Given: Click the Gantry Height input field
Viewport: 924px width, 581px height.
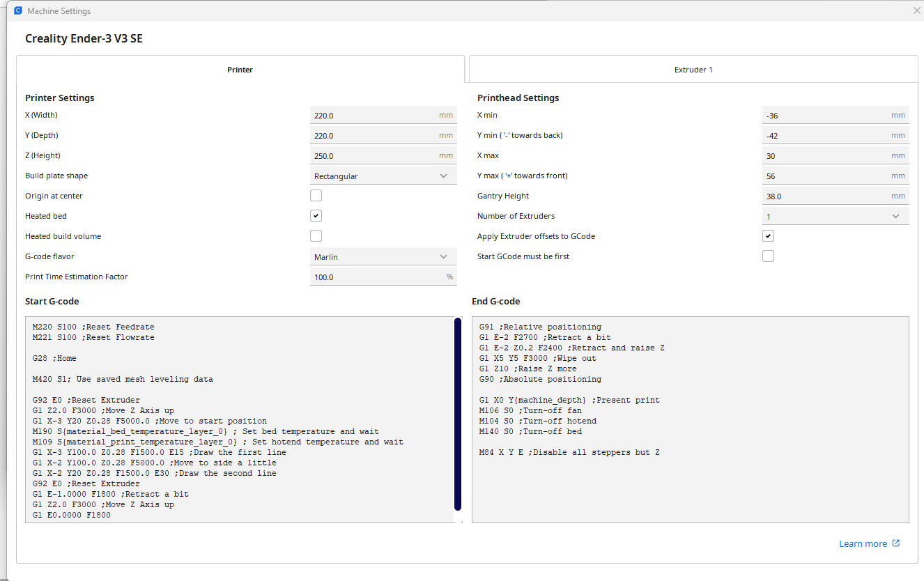Looking at the screenshot, I should click(836, 196).
